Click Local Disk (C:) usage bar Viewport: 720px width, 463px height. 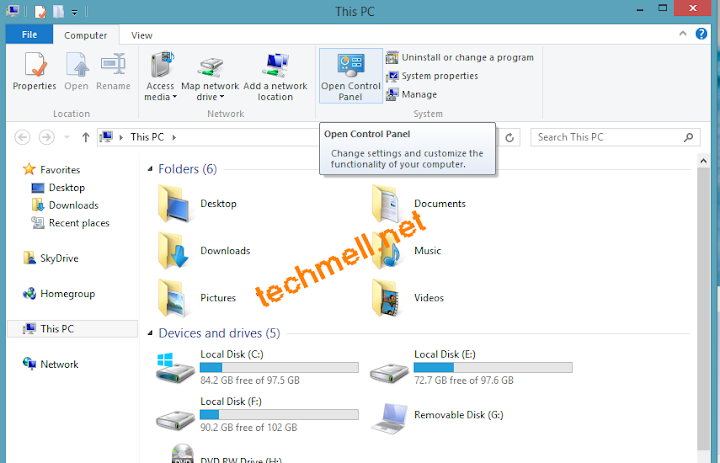click(279, 367)
